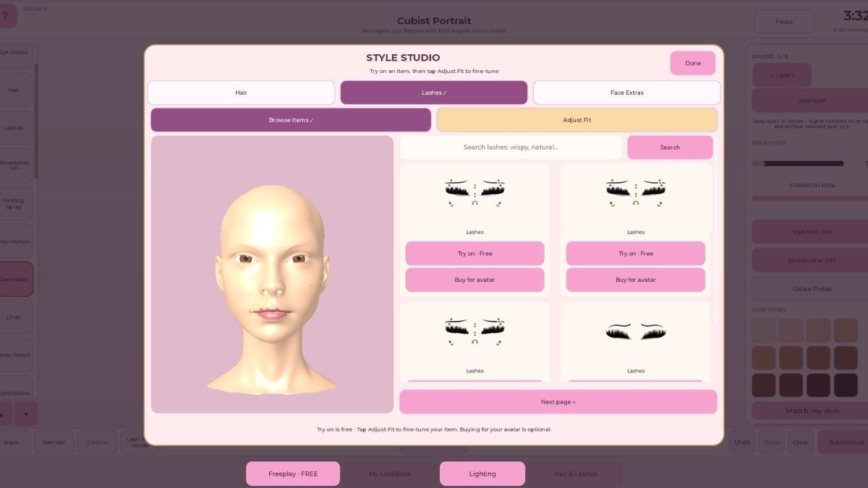868x488 pixels.
Task: Pick the first swatch in the second skin tone row
Action: pos(764,358)
